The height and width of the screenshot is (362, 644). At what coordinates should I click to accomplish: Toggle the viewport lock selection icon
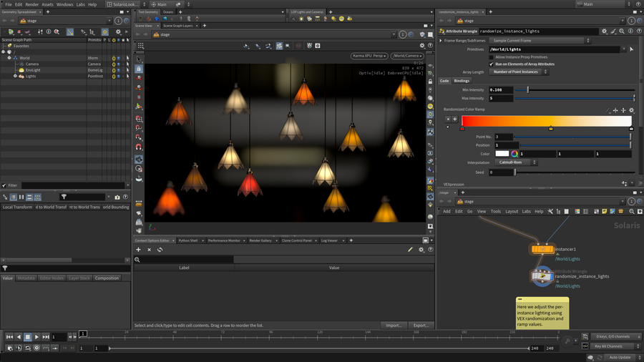pyautogui.click(x=139, y=69)
